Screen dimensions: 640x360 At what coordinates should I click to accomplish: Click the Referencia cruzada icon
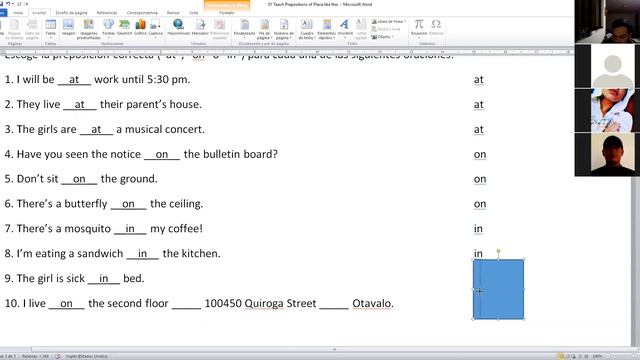[220, 24]
